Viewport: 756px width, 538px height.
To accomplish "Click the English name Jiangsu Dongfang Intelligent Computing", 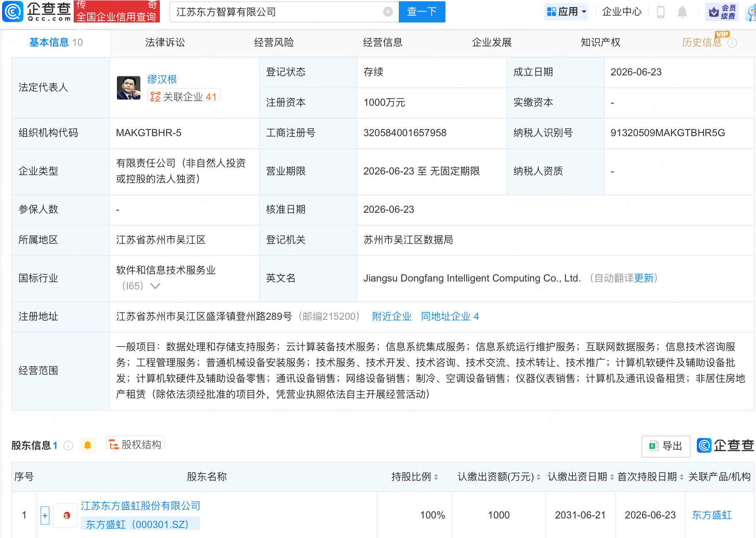I will pos(472,278).
